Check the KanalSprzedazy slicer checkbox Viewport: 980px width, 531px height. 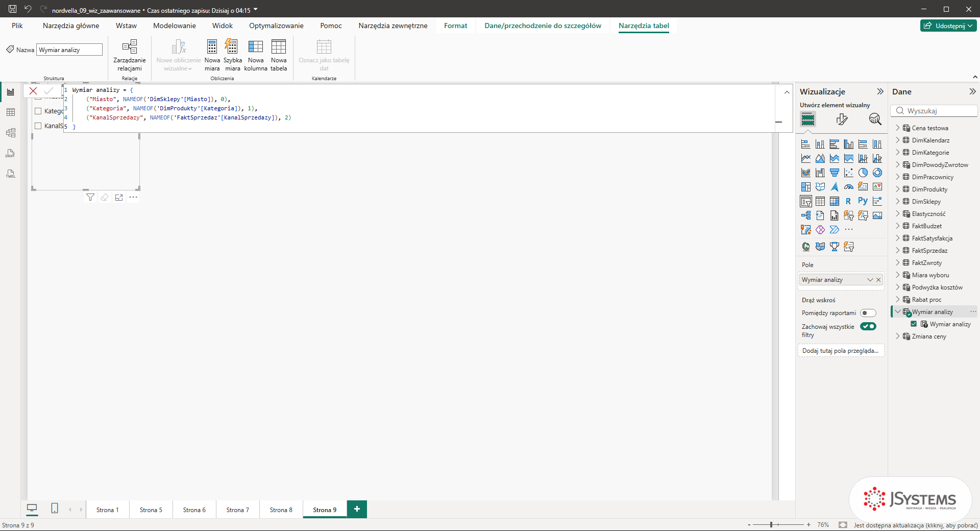(38, 126)
